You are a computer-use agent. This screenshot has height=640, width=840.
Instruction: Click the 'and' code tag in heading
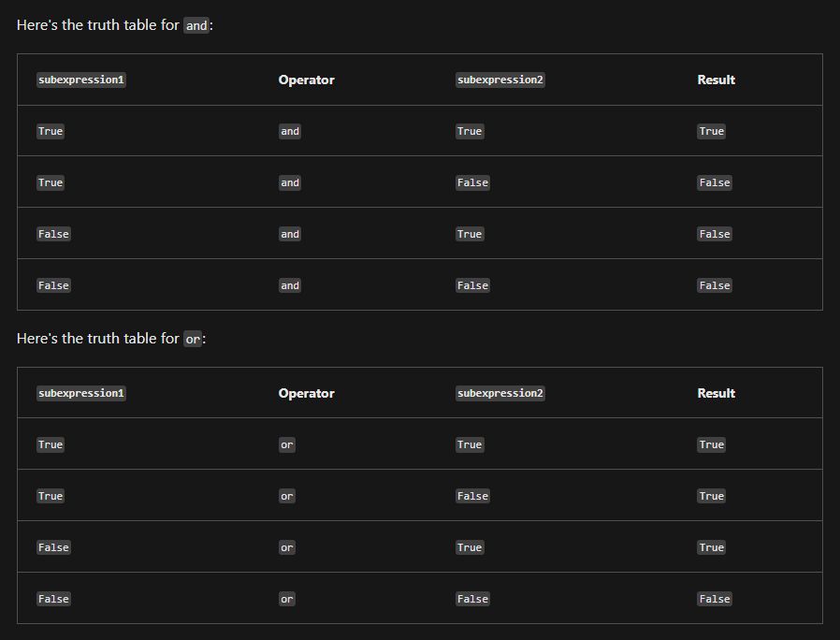click(x=196, y=25)
